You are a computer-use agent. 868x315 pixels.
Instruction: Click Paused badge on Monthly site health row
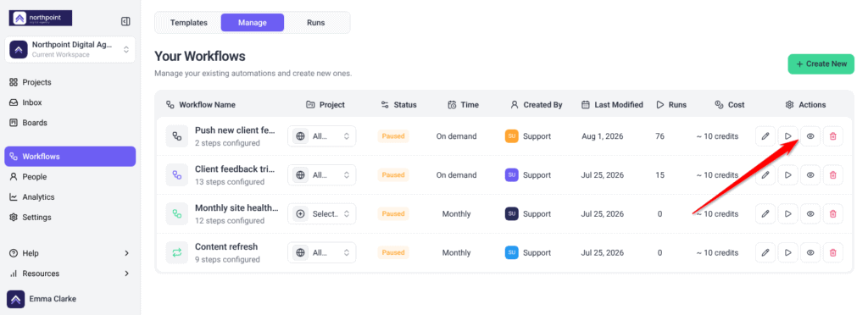(393, 214)
